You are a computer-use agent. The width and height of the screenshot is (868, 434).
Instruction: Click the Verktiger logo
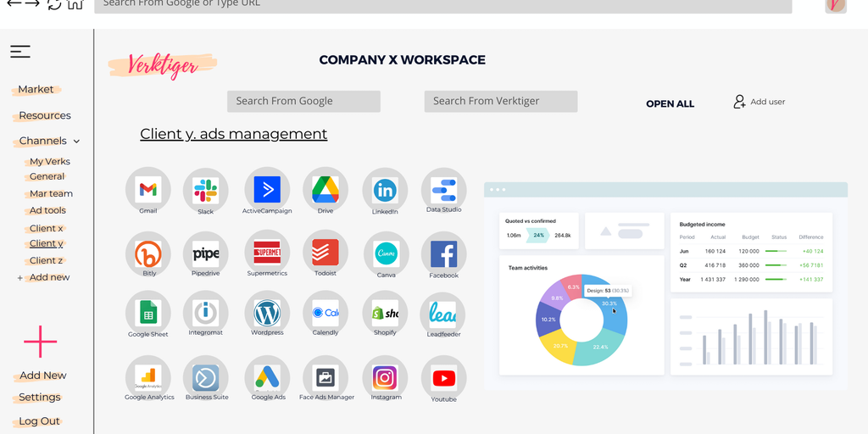(162, 66)
